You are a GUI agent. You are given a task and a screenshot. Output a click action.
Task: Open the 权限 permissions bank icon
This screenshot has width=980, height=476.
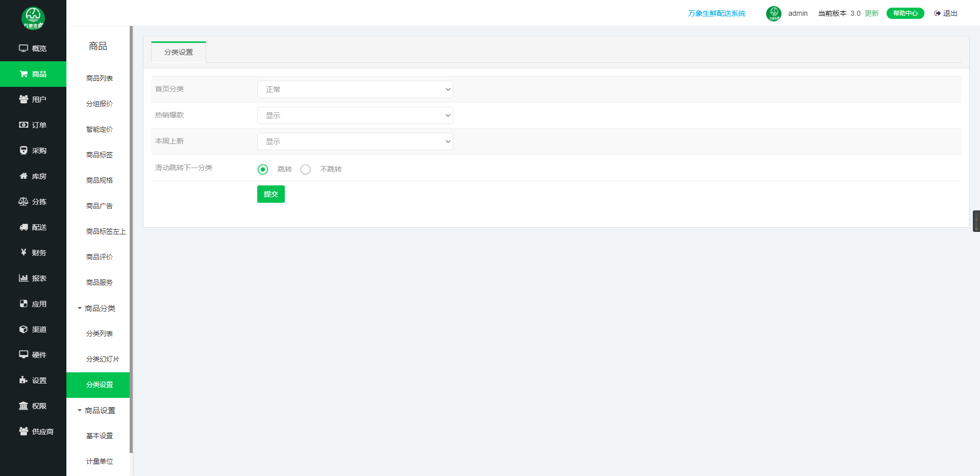pos(23,406)
